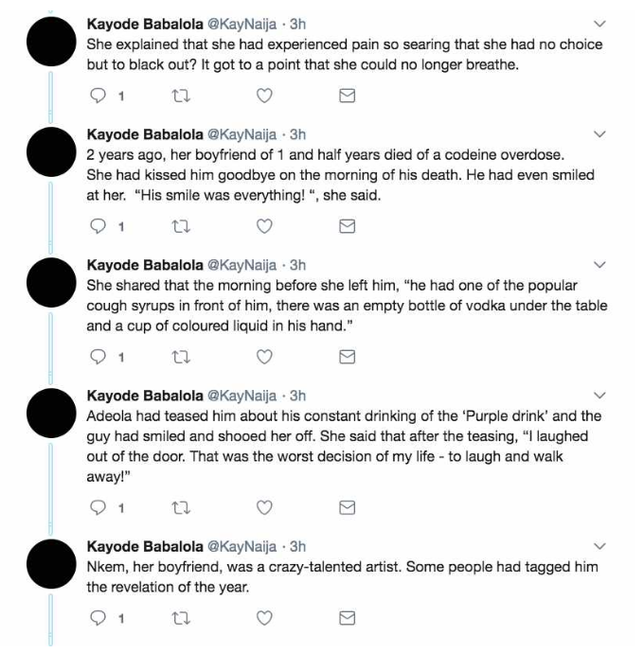Send the 'Purple drink' tweet via direct message
The height and width of the screenshot is (653, 644).
348,507
